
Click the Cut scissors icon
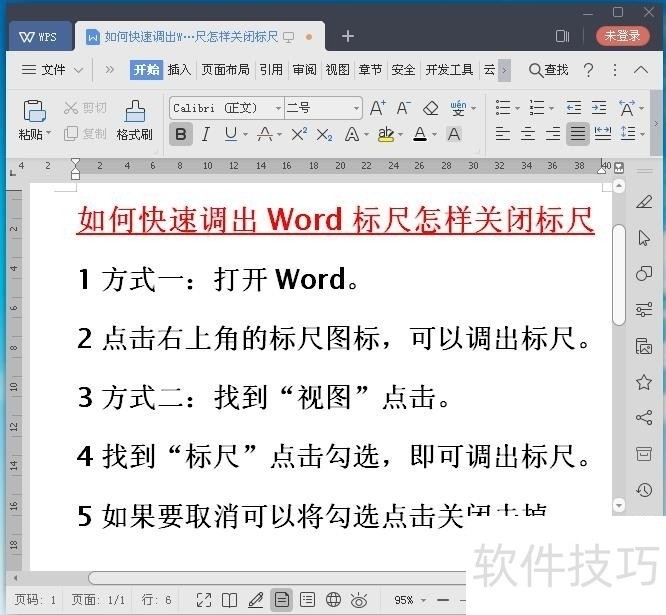click(x=71, y=108)
